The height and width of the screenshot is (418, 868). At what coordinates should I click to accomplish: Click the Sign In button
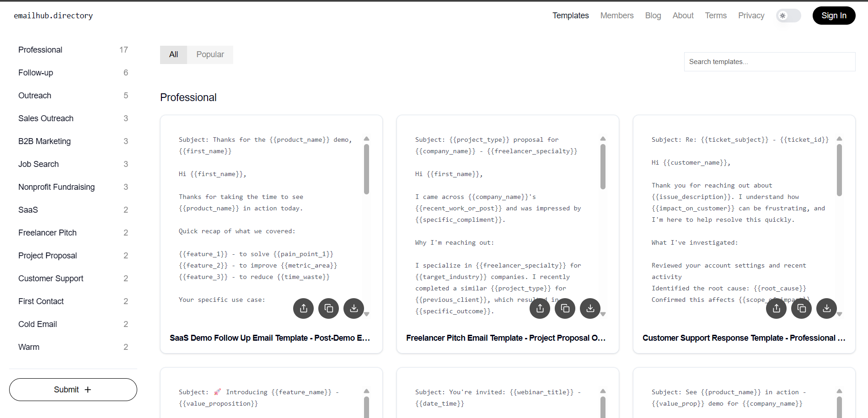click(x=833, y=15)
